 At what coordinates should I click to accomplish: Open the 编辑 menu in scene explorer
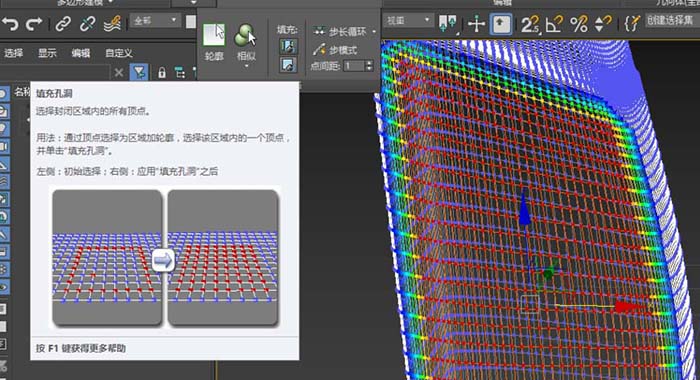tap(81, 53)
